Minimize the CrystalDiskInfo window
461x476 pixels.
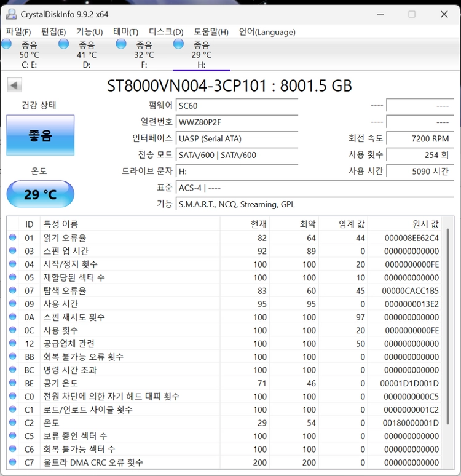(380, 14)
